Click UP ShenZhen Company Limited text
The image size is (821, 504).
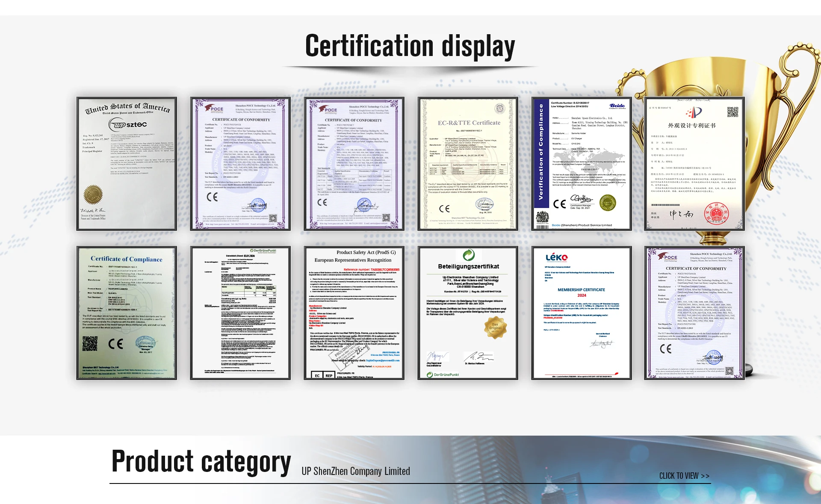pos(356,471)
